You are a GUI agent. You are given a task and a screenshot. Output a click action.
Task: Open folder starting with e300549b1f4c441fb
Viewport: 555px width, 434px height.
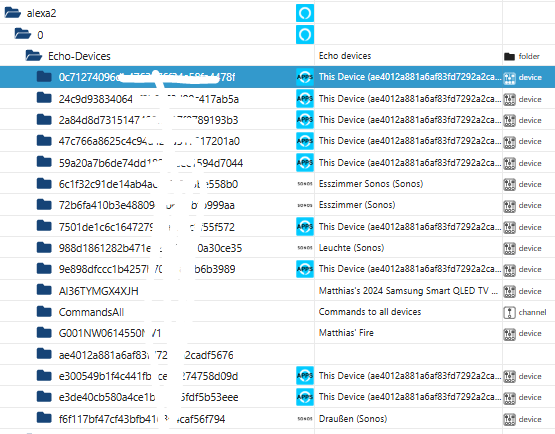click(44, 376)
